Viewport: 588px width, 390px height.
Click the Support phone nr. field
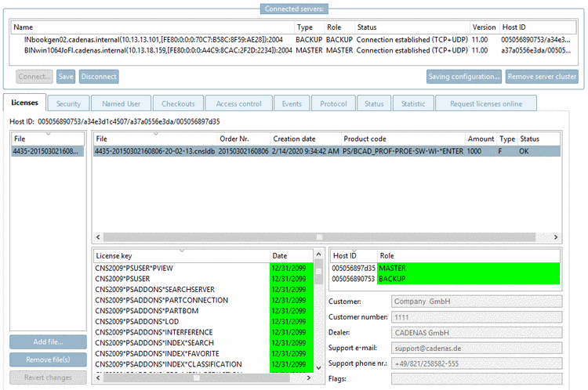click(x=477, y=363)
